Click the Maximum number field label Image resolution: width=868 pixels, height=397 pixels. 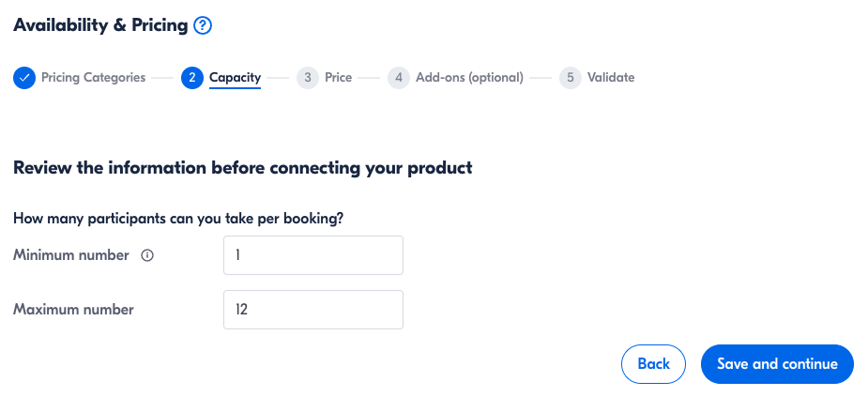click(73, 310)
